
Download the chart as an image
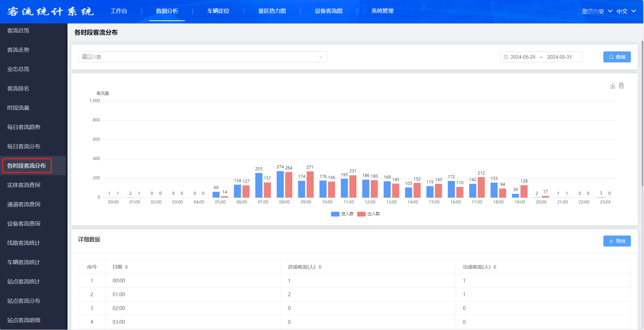pyautogui.click(x=612, y=86)
